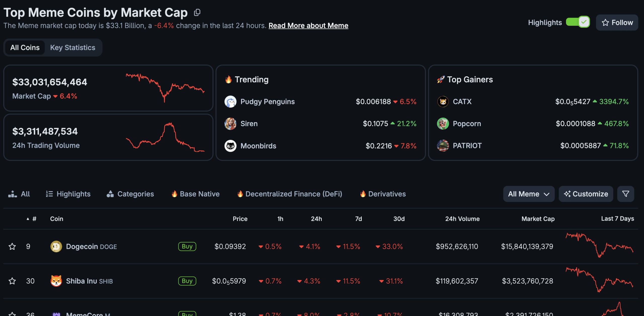Sort table by rank number column
The width and height of the screenshot is (644, 316).
click(x=32, y=219)
